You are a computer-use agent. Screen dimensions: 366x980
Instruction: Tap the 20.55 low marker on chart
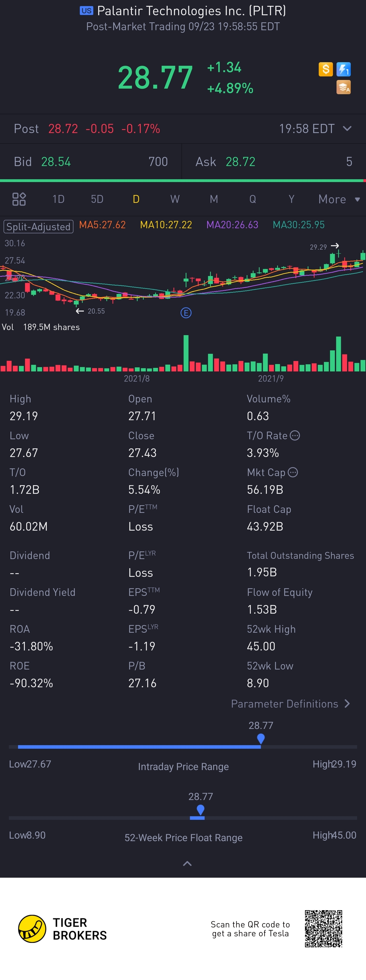point(90,311)
